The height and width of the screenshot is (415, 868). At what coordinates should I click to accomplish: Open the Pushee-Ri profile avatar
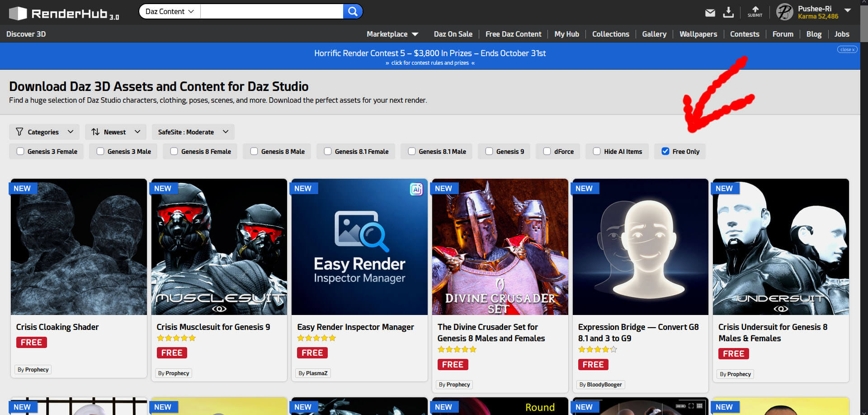(x=784, y=12)
